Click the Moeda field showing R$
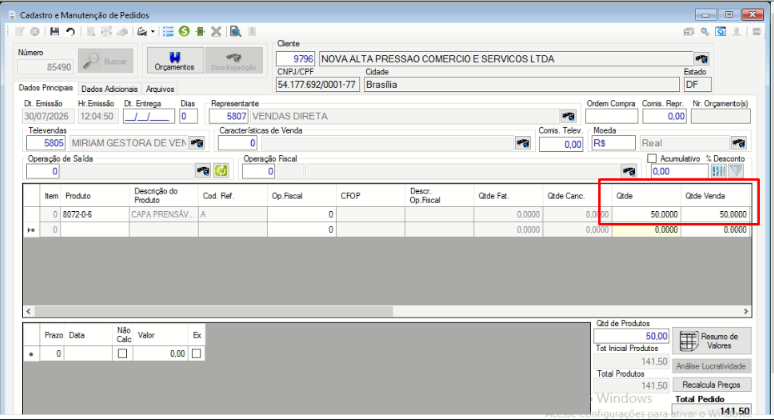The height and width of the screenshot is (420, 774). point(614,143)
